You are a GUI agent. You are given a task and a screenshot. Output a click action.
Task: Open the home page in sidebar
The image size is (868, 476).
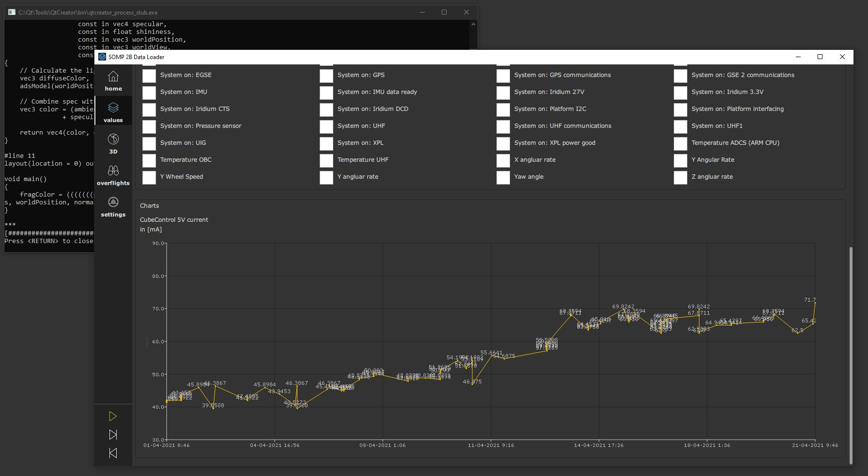point(113,81)
